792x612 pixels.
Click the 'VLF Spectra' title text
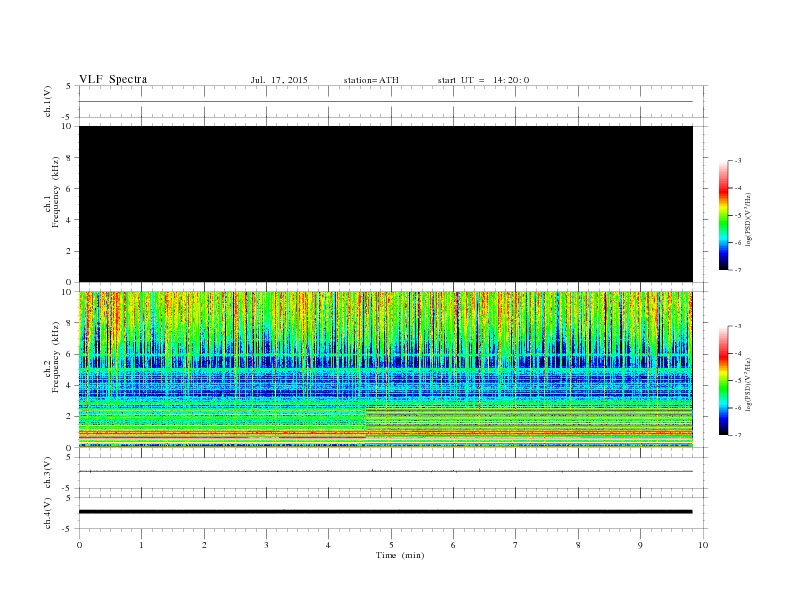pos(113,79)
